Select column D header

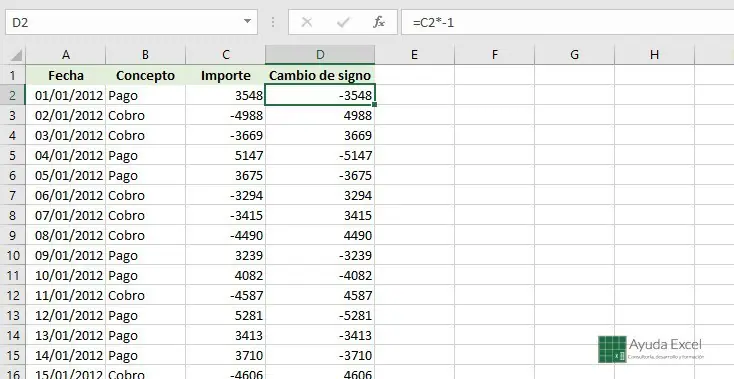pyautogui.click(x=320, y=55)
